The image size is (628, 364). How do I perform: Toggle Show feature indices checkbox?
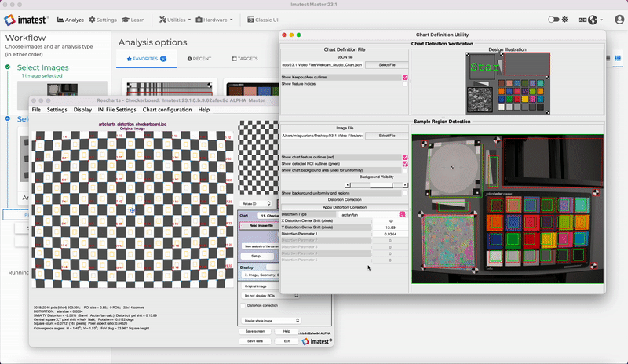coord(405,84)
